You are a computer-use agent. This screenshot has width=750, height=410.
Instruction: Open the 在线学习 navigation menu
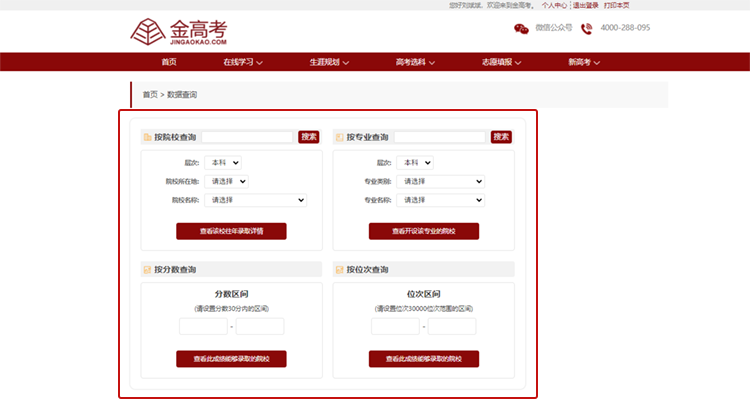243,62
